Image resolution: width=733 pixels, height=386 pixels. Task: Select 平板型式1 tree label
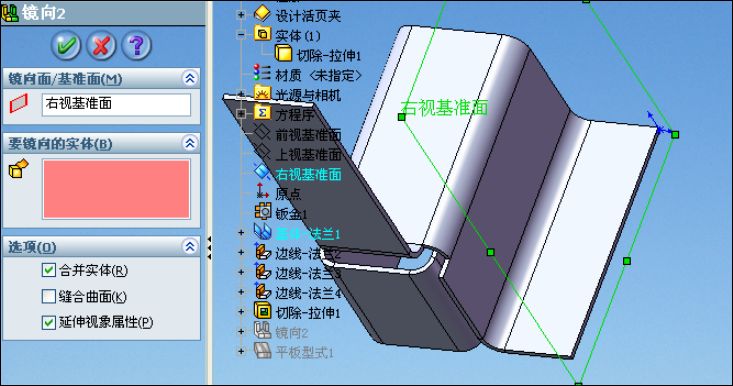point(304,352)
